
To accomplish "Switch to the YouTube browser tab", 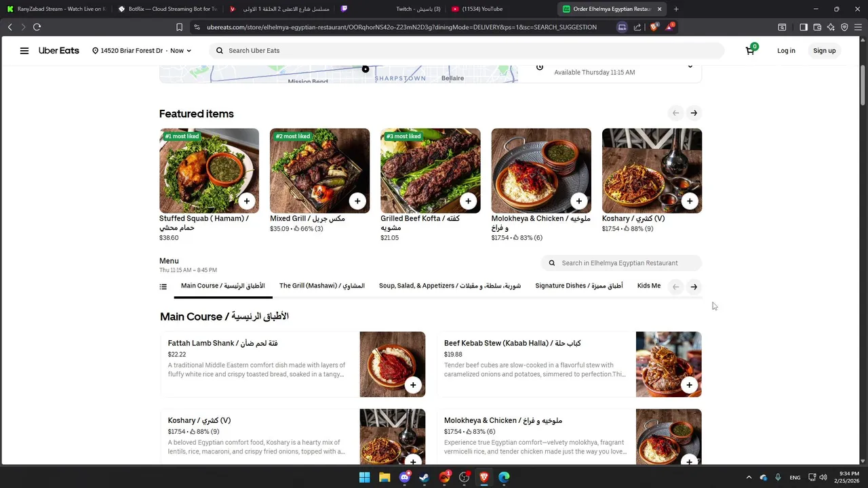I will [500, 9].
